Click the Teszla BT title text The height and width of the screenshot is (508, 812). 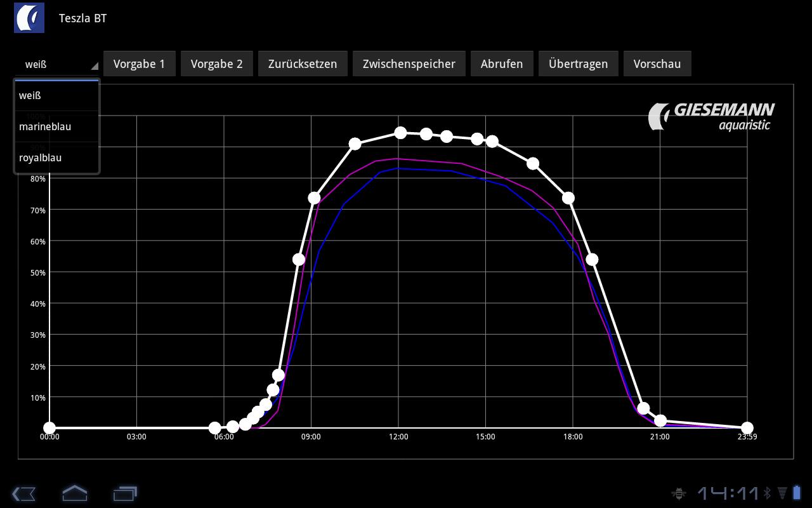click(x=82, y=18)
